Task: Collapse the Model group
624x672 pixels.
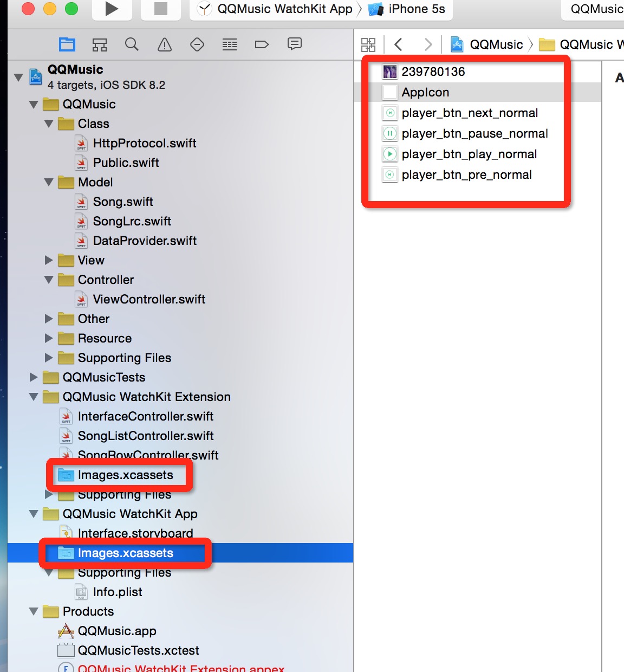Action: click(x=49, y=183)
